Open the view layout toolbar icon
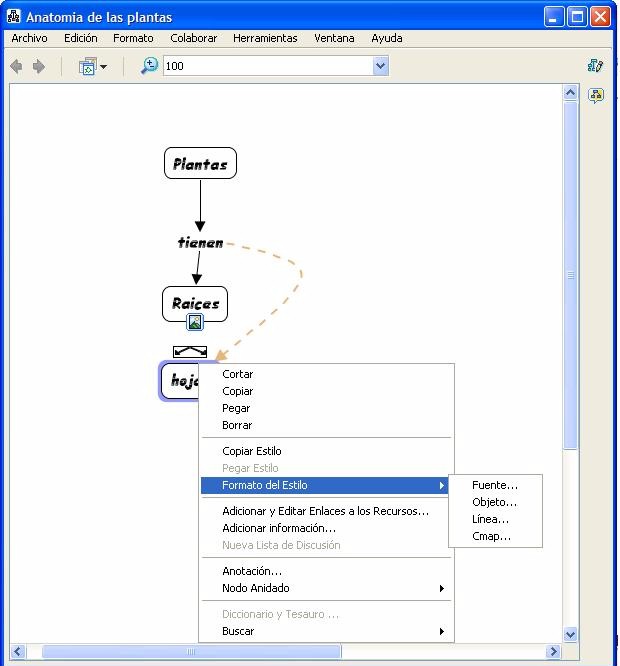The image size is (620, 666). pos(90,66)
